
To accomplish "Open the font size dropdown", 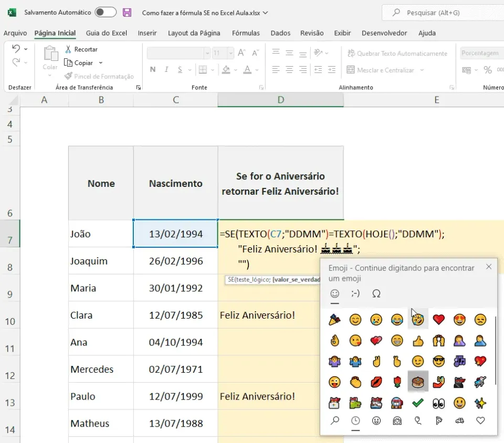I will pos(230,53).
